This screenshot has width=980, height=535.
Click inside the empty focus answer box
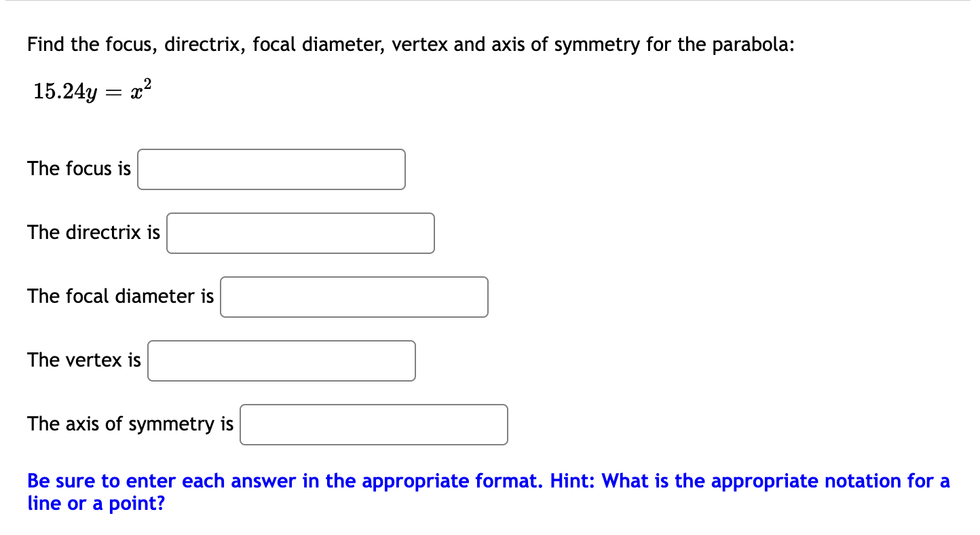[x=271, y=169]
